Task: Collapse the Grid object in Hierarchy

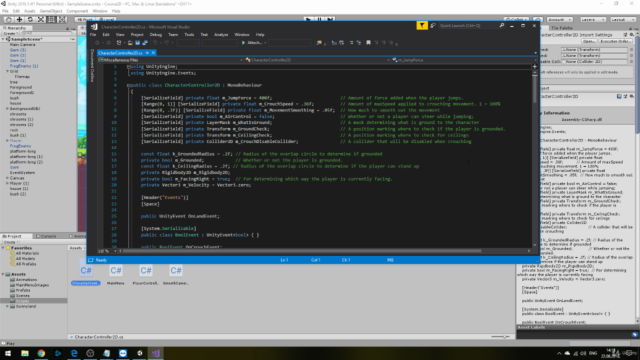Action: point(7,71)
